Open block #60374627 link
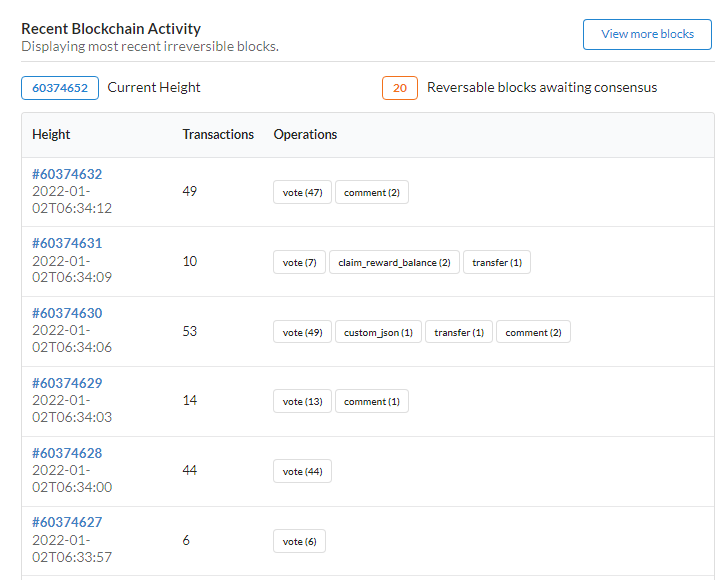This screenshot has width=715, height=580. 67,522
